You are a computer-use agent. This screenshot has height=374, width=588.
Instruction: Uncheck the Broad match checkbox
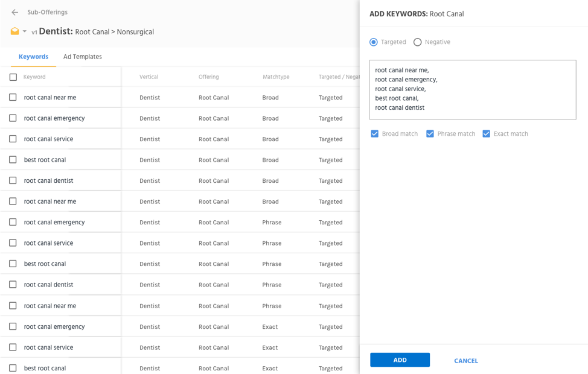tap(375, 134)
